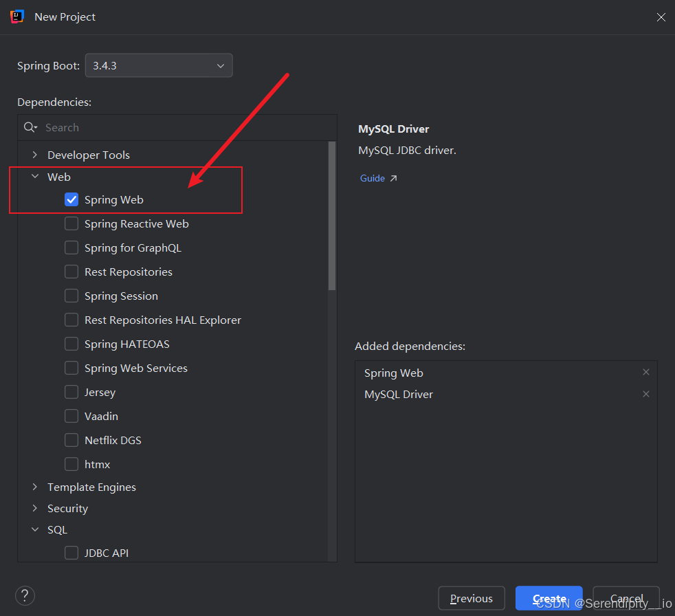Click the Developer Tools label
675x616 pixels.
[89, 155]
